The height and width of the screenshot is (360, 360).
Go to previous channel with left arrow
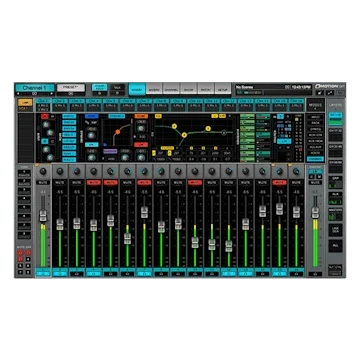click(17, 94)
